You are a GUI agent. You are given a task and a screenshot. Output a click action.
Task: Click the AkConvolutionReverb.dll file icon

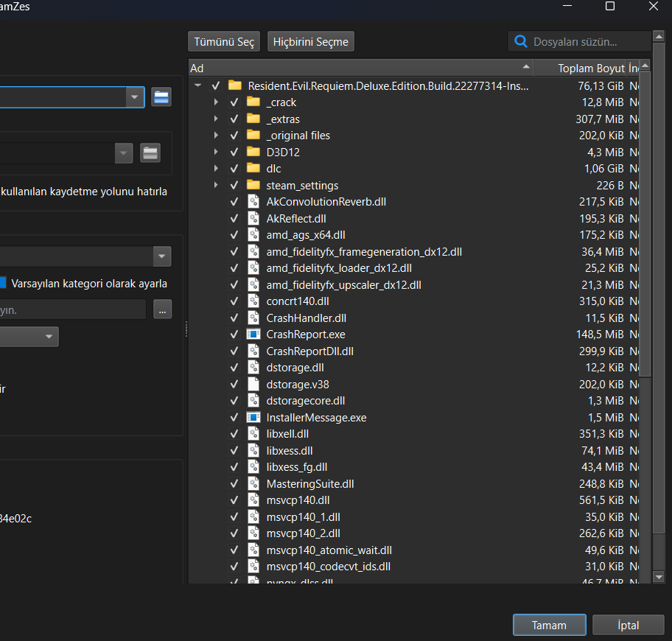(x=253, y=201)
